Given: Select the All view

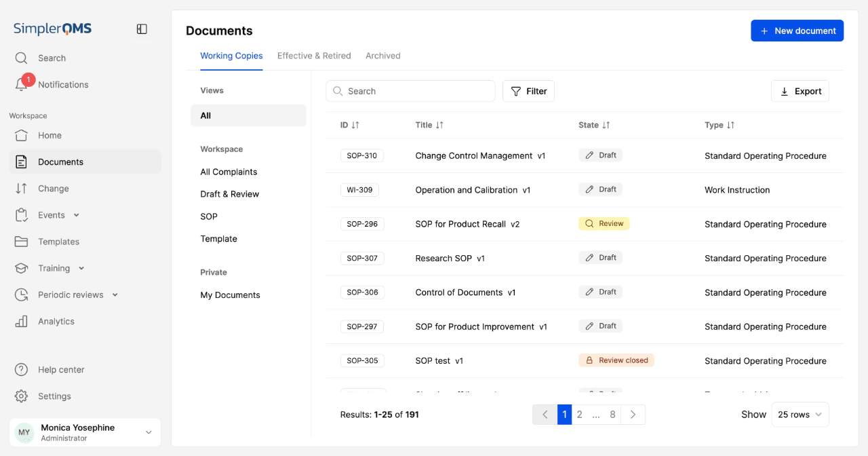Looking at the screenshot, I should 248,115.
